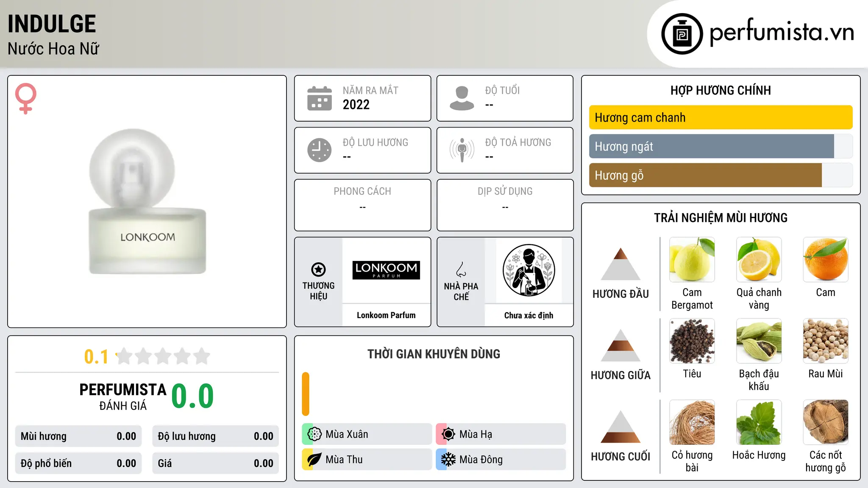The height and width of the screenshot is (488, 868).
Task: Click the star badge icon above Thương hiệu
Action: (318, 269)
